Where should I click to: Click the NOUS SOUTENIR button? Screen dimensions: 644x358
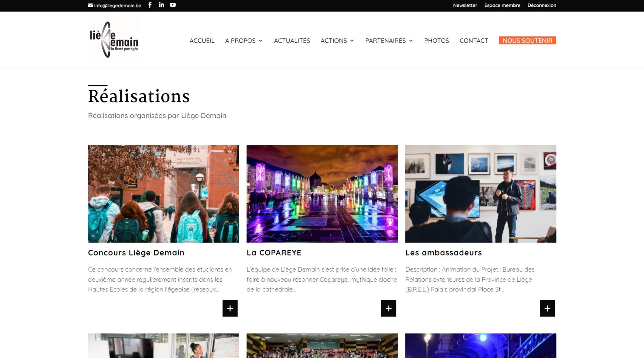coord(527,41)
